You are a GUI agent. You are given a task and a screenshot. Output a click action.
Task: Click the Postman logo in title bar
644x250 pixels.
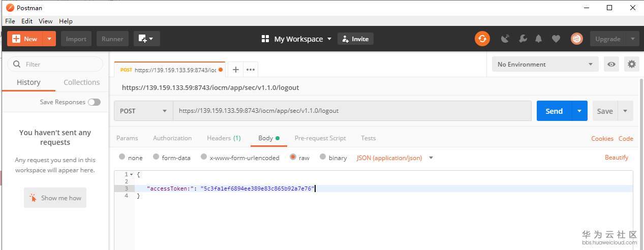[x=10, y=8]
